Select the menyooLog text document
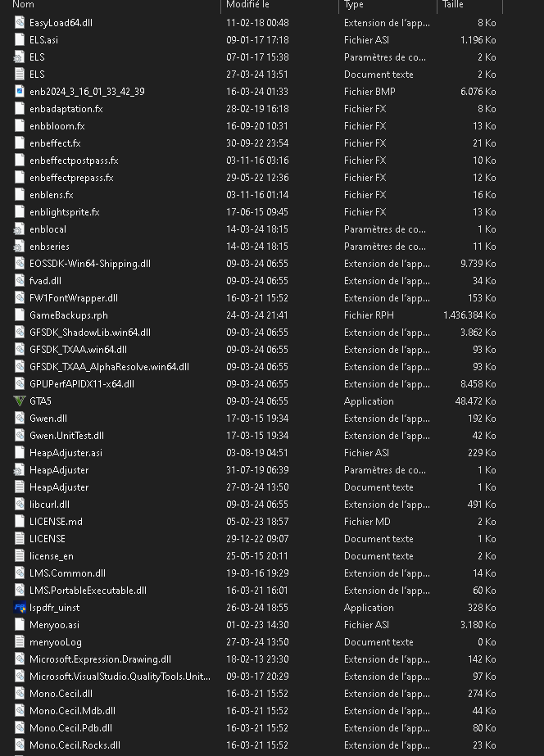The width and height of the screenshot is (544, 756). point(55,642)
